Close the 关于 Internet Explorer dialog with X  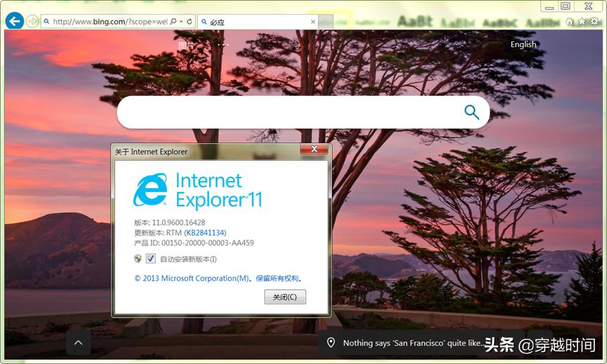pos(314,149)
